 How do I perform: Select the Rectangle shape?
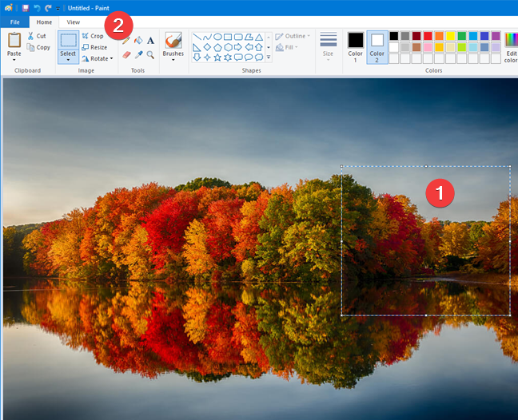(228, 37)
